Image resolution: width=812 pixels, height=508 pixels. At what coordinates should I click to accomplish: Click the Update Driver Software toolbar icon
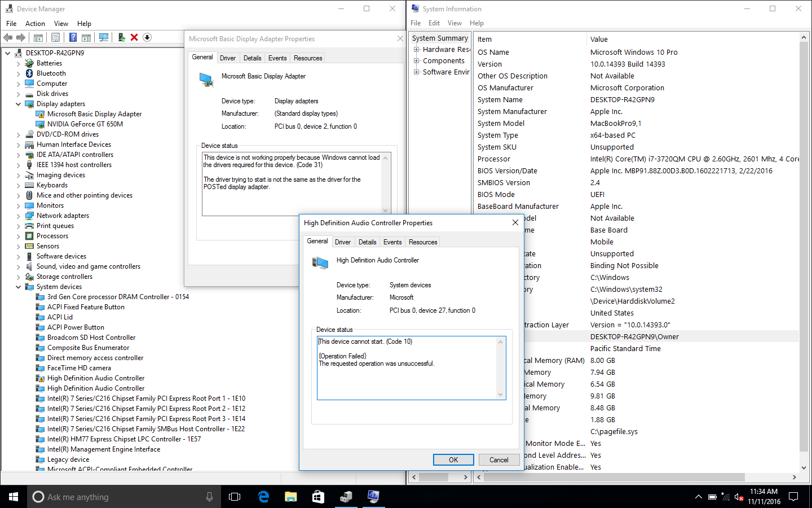[x=121, y=37]
